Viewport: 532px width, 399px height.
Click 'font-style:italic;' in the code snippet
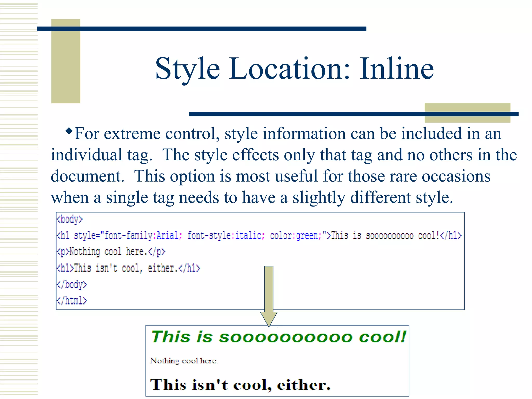(x=226, y=235)
